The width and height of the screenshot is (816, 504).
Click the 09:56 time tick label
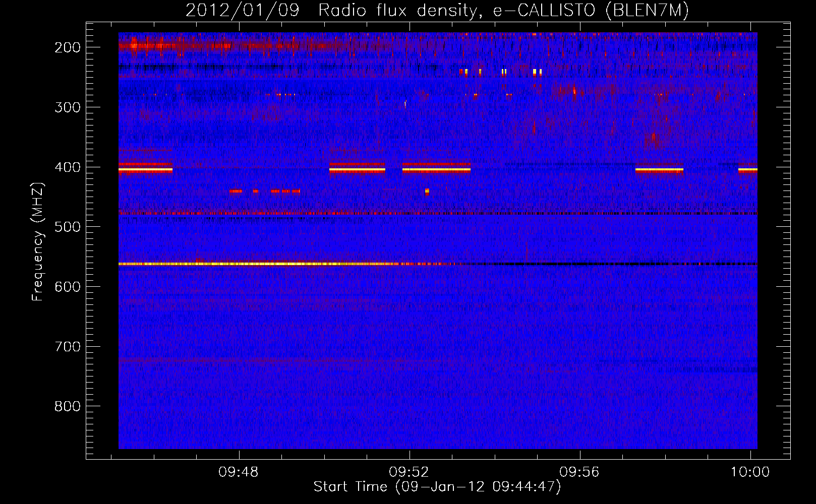(579, 472)
